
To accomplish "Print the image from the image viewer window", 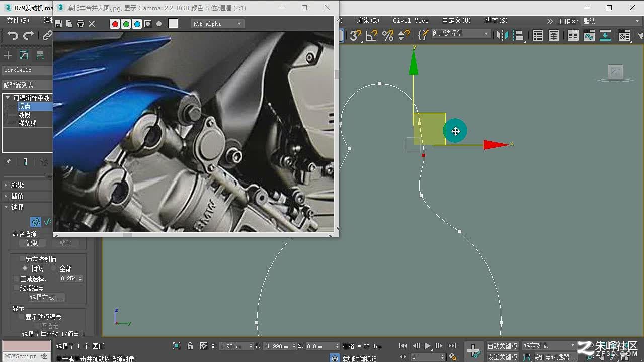I will 80,24.
